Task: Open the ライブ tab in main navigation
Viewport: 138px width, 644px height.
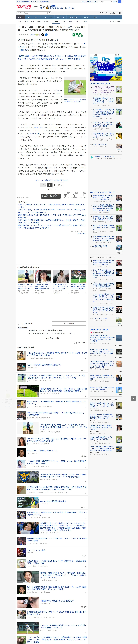Action: point(37,17)
